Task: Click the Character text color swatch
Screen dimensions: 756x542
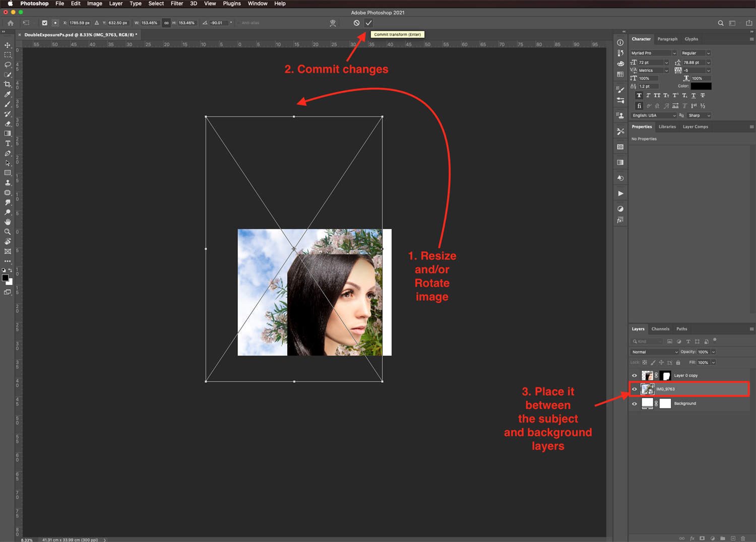Action: [701, 86]
